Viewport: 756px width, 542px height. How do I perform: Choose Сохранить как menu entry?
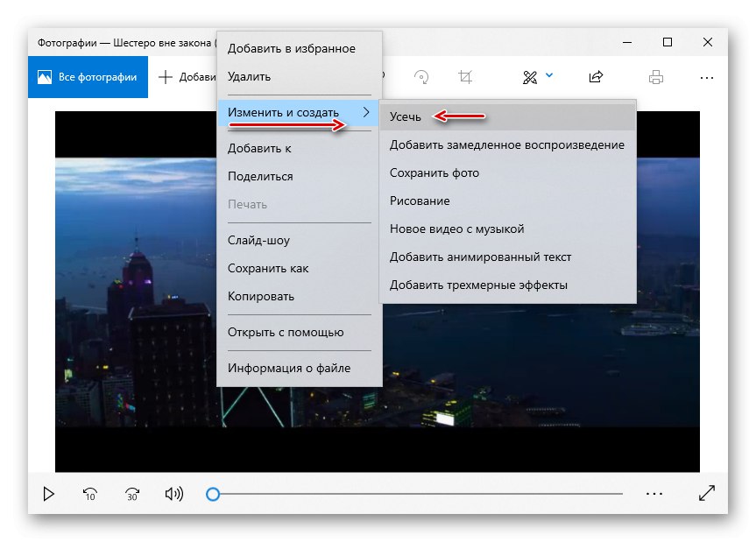click(x=300, y=268)
